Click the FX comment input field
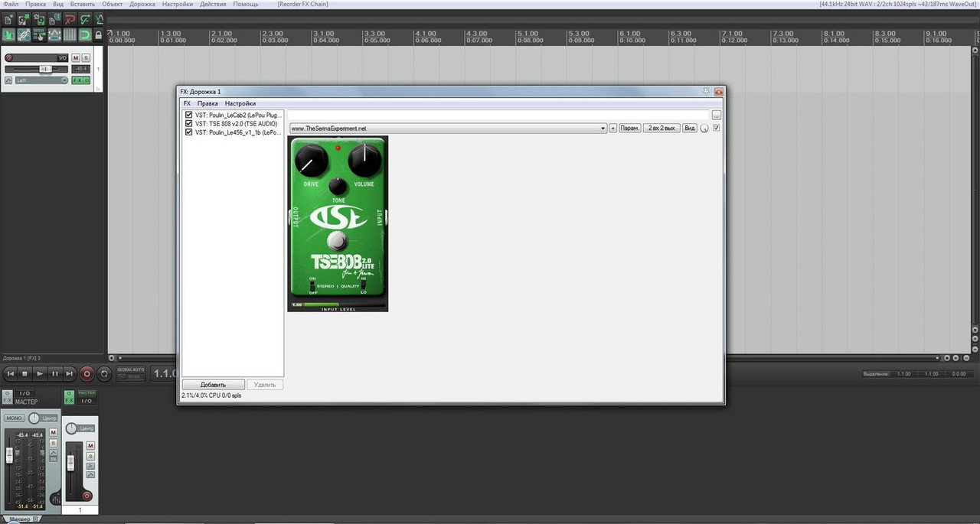This screenshot has width=980, height=524. click(499, 115)
